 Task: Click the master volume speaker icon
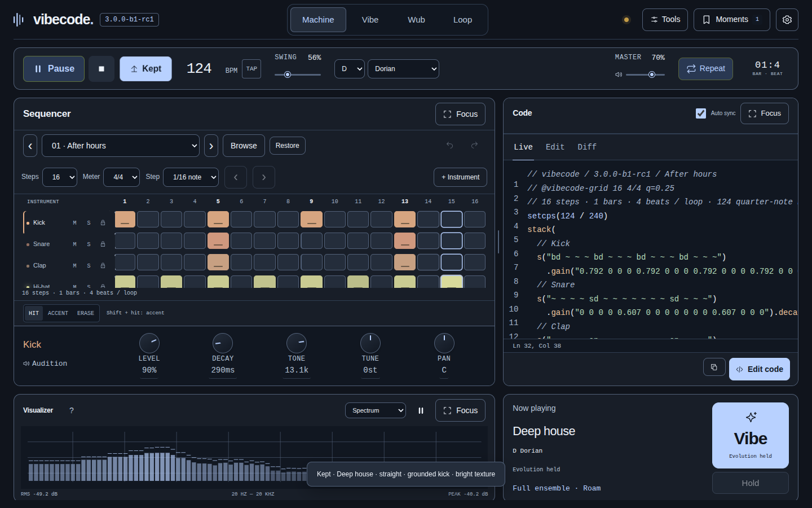pos(619,75)
